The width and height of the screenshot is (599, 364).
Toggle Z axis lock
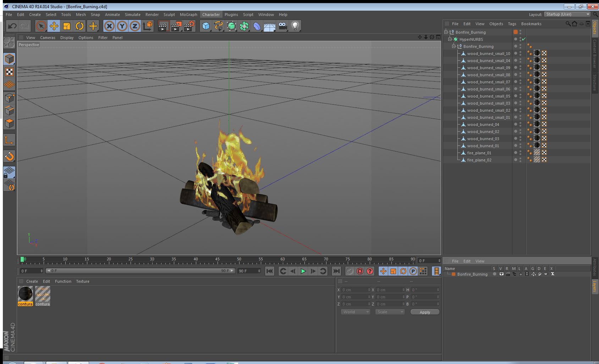pyautogui.click(x=135, y=26)
